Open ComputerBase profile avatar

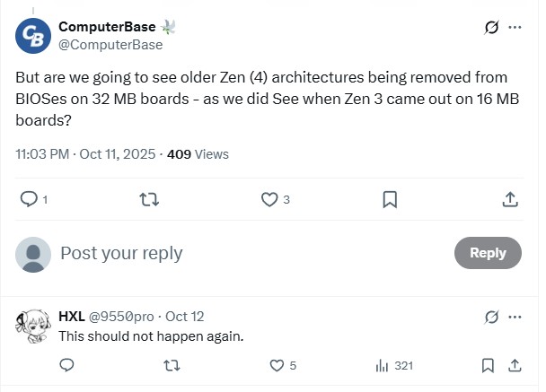tap(33, 35)
